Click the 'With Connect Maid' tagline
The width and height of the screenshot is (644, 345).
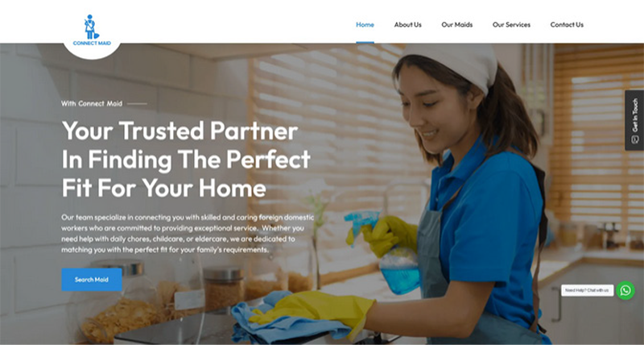point(92,104)
